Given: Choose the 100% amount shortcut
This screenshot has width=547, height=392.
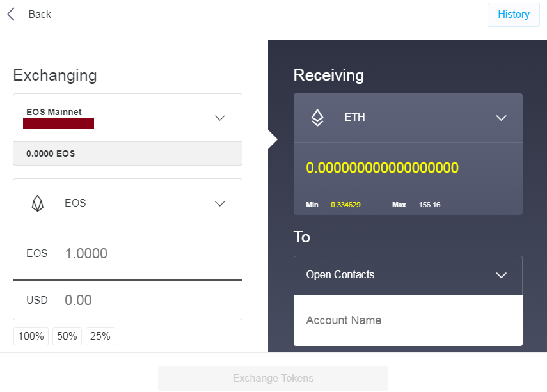Looking at the screenshot, I should coord(31,336).
